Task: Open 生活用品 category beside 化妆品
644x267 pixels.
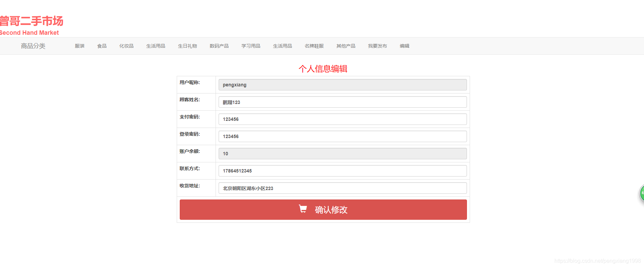Action: coord(156,46)
